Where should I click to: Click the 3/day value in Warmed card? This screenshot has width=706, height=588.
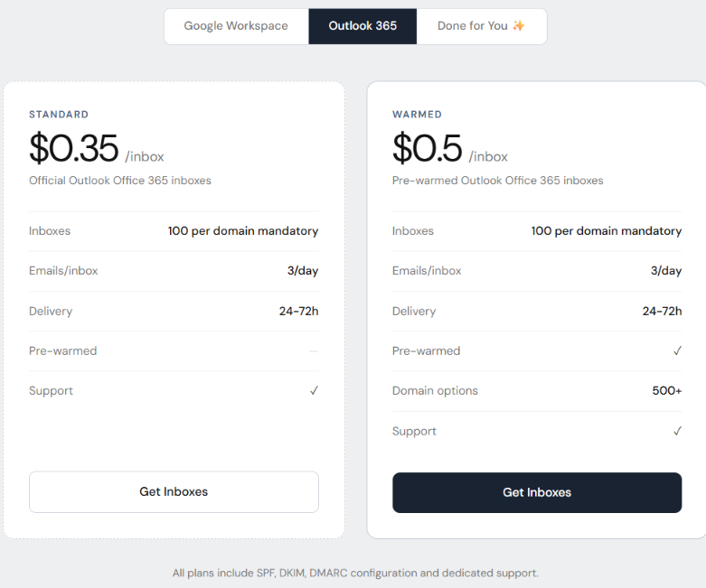pyautogui.click(x=666, y=271)
